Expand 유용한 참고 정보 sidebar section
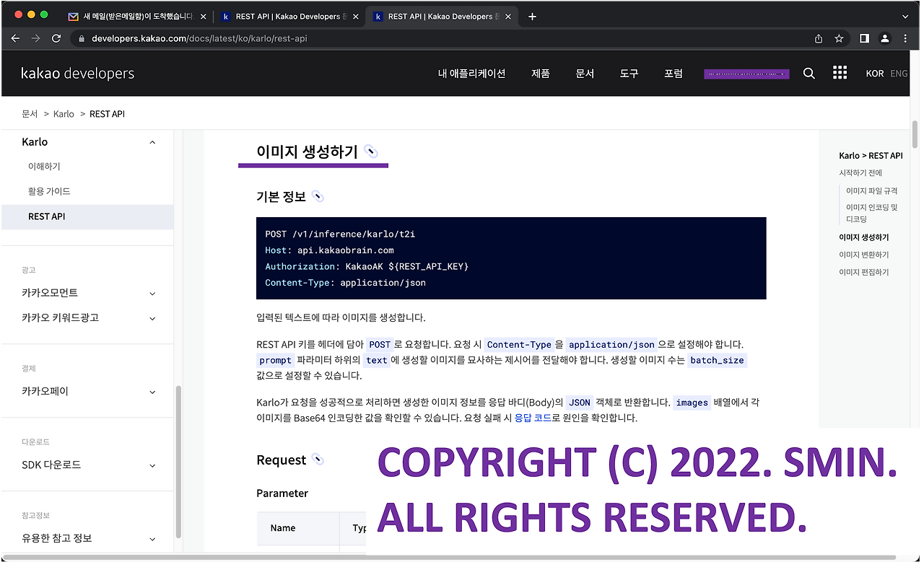The image size is (924, 562). click(x=152, y=538)
